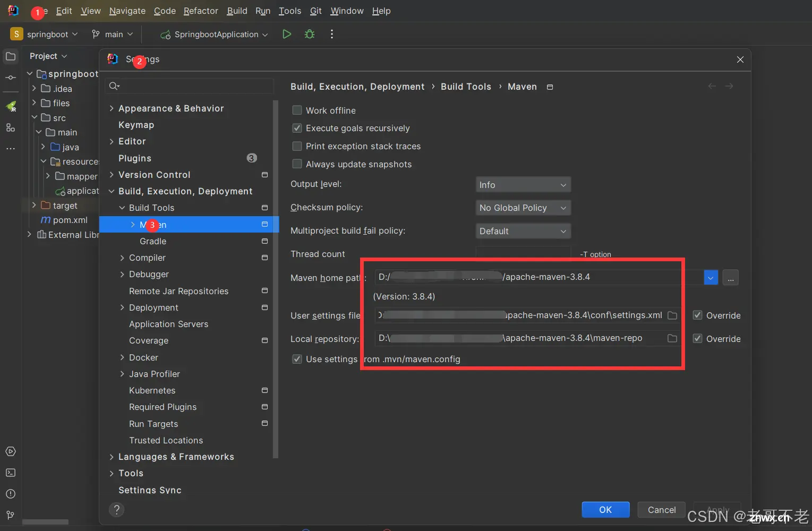
Task: Click the Settings help question mark icon
Action: 116,510
